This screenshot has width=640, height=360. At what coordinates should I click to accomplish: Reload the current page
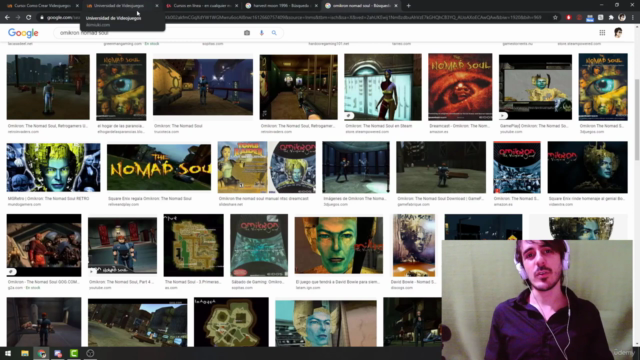[x=29, y=18]
